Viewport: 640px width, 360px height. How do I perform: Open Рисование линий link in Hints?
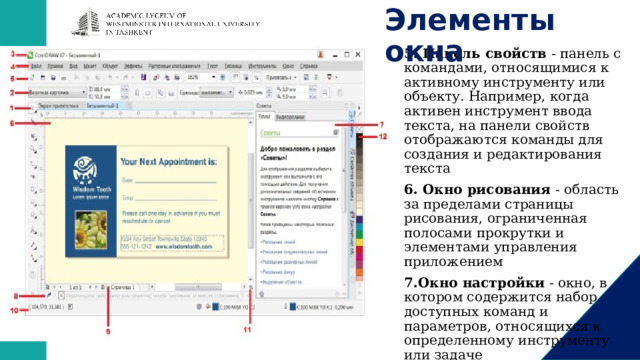click(278, 242)
